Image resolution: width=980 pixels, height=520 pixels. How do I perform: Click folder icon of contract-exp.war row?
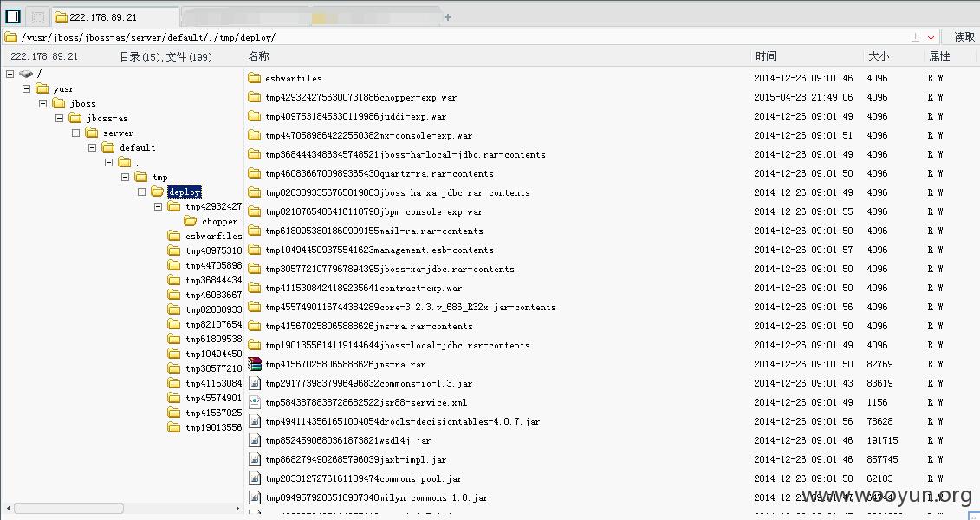click(255, 288)
